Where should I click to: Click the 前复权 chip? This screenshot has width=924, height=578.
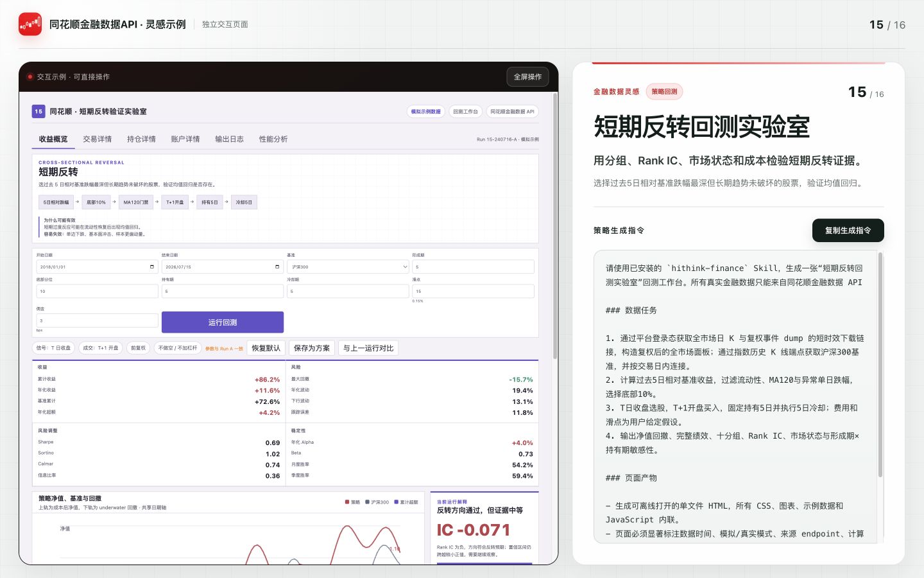click(x=138, y=348)
